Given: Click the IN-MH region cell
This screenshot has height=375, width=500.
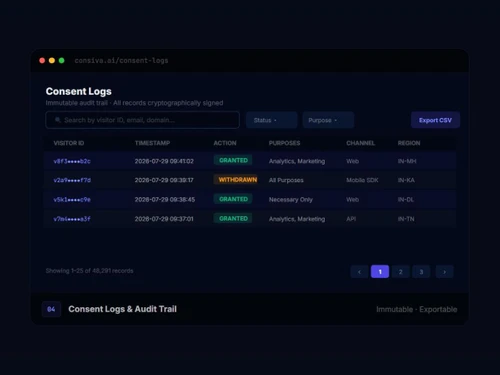Looking at the screenshot, I should tap(407, 161).
